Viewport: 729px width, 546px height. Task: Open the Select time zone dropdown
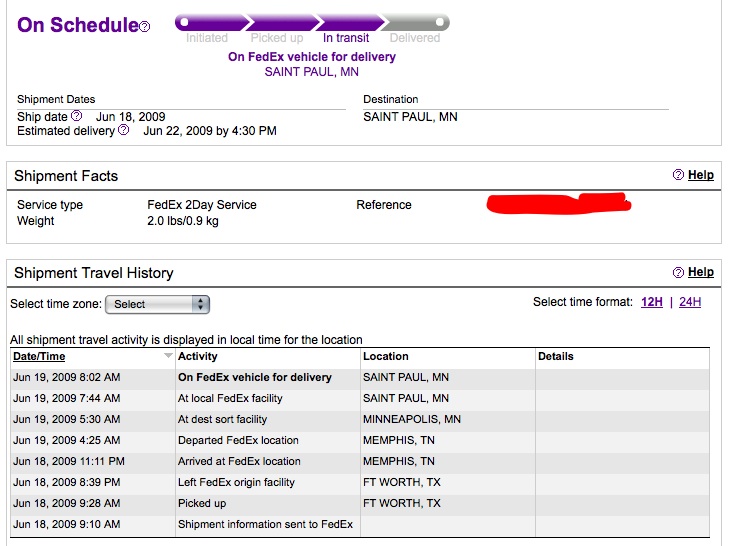point(158,304)
